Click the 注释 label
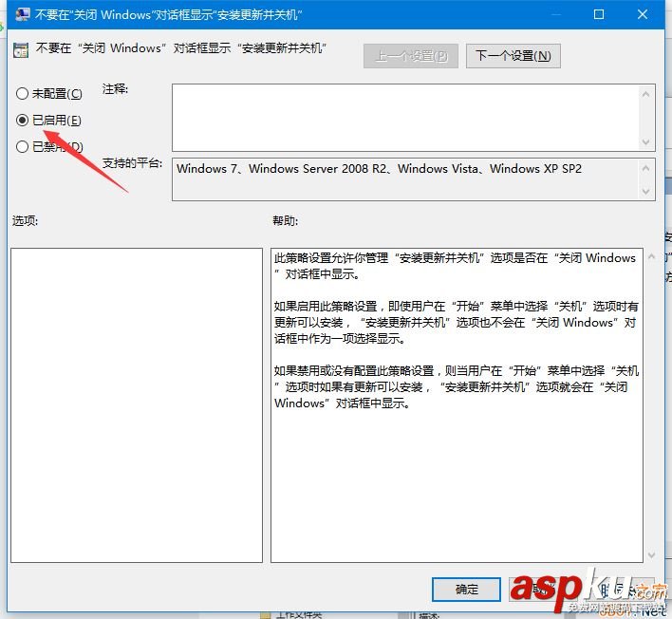 coord(115,89)
